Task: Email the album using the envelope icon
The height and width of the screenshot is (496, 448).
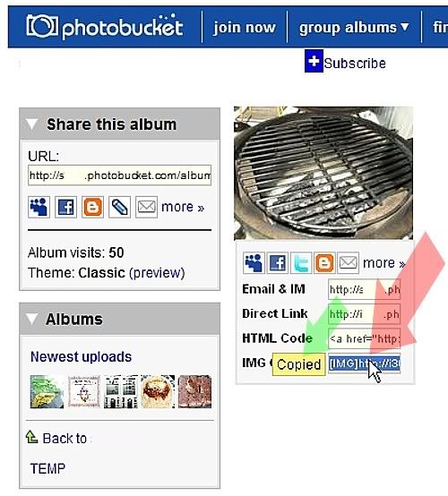Action: [146, 207]
